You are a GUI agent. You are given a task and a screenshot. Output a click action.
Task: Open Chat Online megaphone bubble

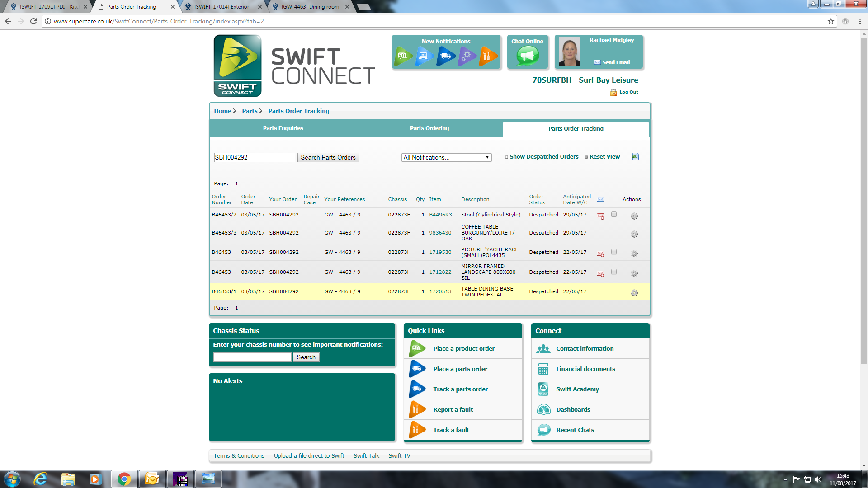[x=528, y=56]
